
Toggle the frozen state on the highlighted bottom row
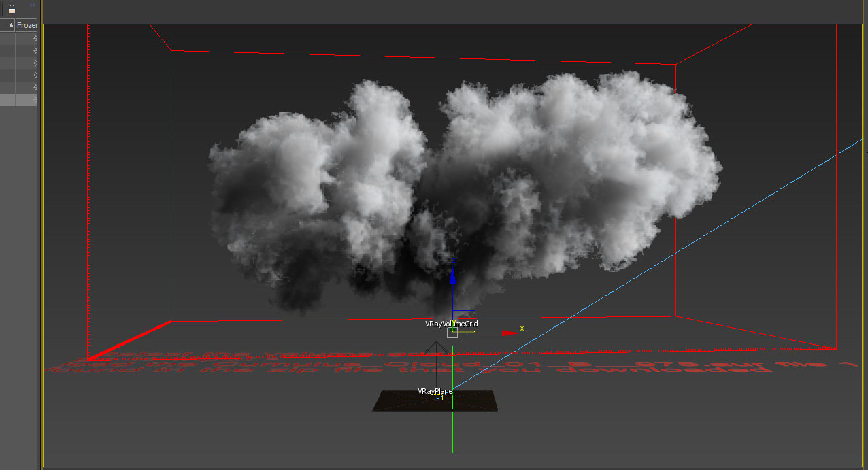click(34, 98)
